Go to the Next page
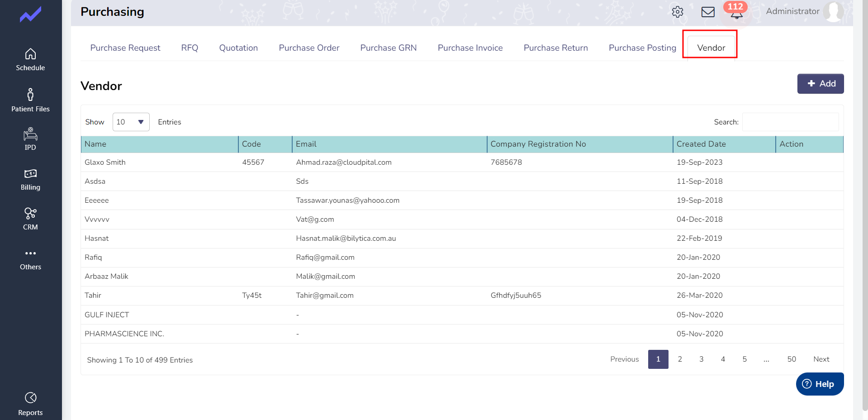The height and width of the screenshot is (420, 868). [x=821, y=359]
